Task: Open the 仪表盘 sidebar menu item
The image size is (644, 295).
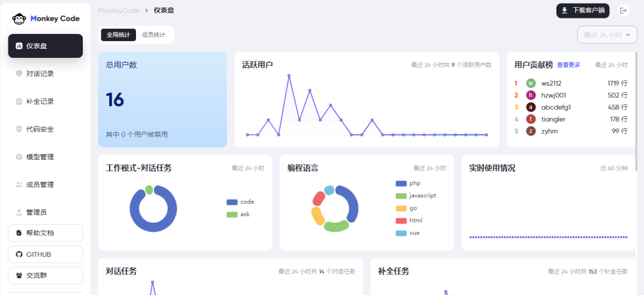Action: coord(45,46)
